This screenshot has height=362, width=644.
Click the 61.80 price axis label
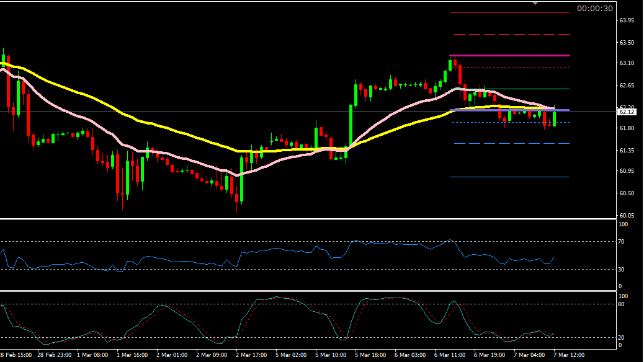pos(627,128)
